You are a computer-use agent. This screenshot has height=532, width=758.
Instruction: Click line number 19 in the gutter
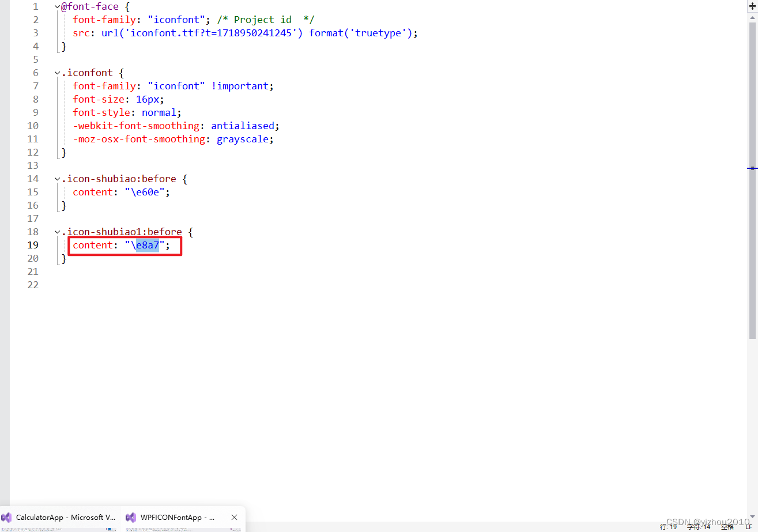[x=32, y=246]
